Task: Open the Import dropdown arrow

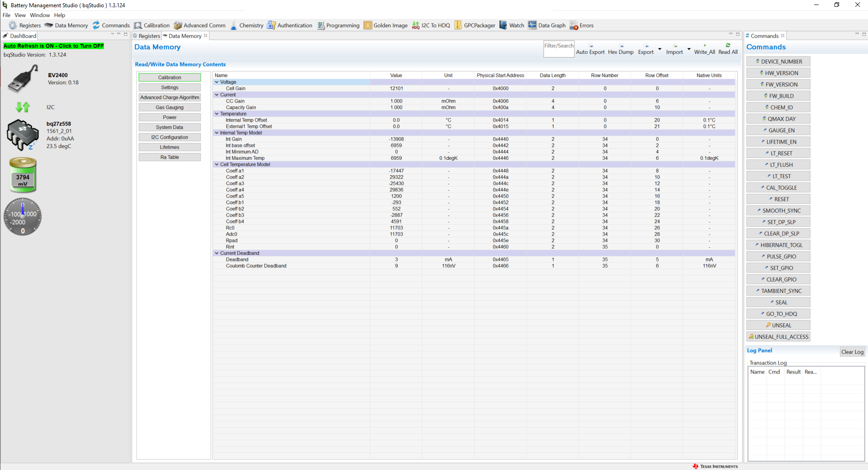Action: 689,49
